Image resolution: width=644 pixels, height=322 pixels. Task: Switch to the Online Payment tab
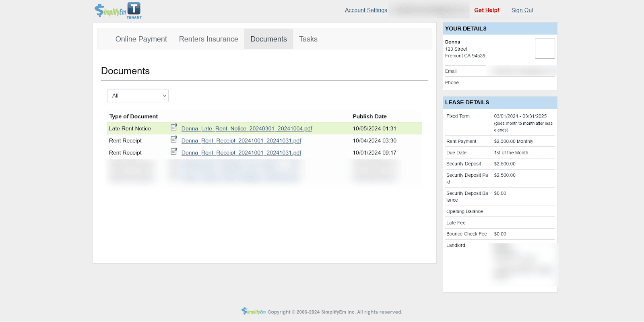click(x=141, y=39)
